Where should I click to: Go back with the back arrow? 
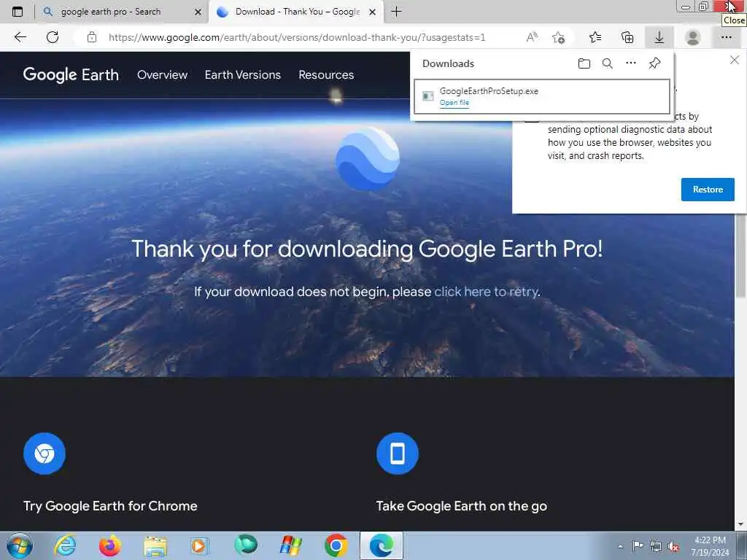[x=20, y=37]
